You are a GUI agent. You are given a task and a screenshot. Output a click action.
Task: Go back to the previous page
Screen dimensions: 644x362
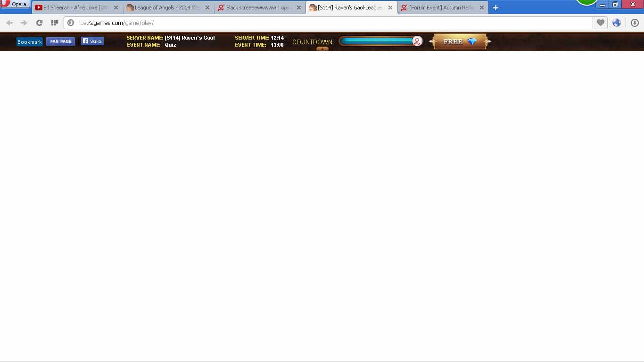[9, 23]
